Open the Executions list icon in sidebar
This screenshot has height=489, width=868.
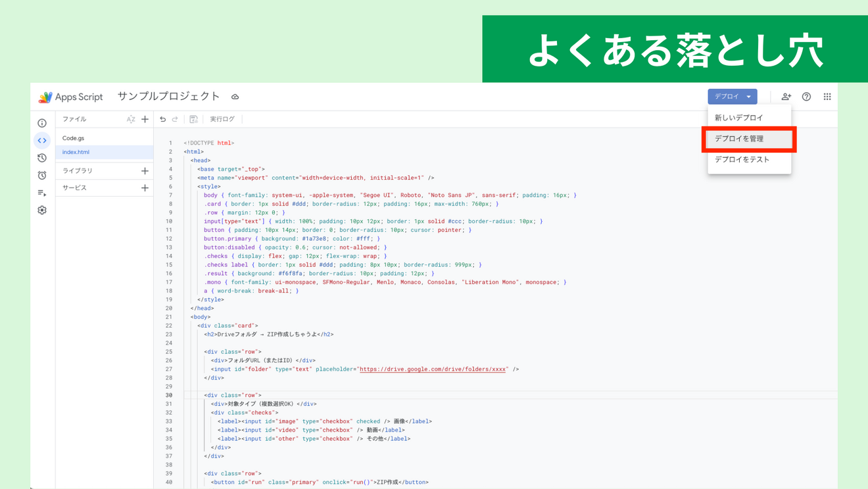click(42, 193)
